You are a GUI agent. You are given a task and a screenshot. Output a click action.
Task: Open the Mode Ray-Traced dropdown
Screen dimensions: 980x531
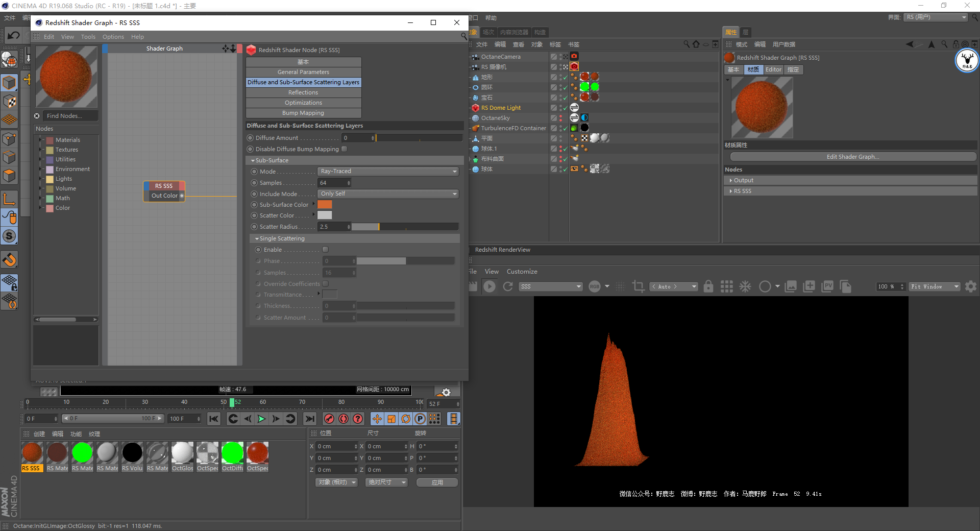tap(388, 172)
